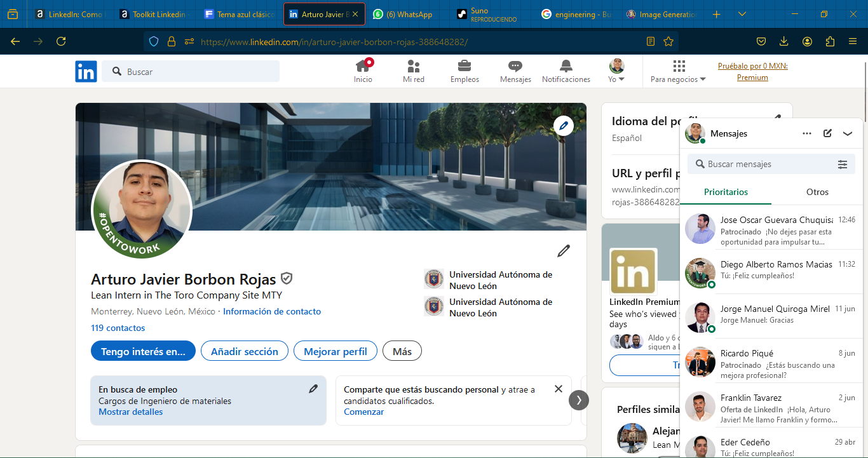Switch to 'Toolkit Linkedin' browser tab
The height and width of the screenshot is (458, 868).
click(154, 14)
